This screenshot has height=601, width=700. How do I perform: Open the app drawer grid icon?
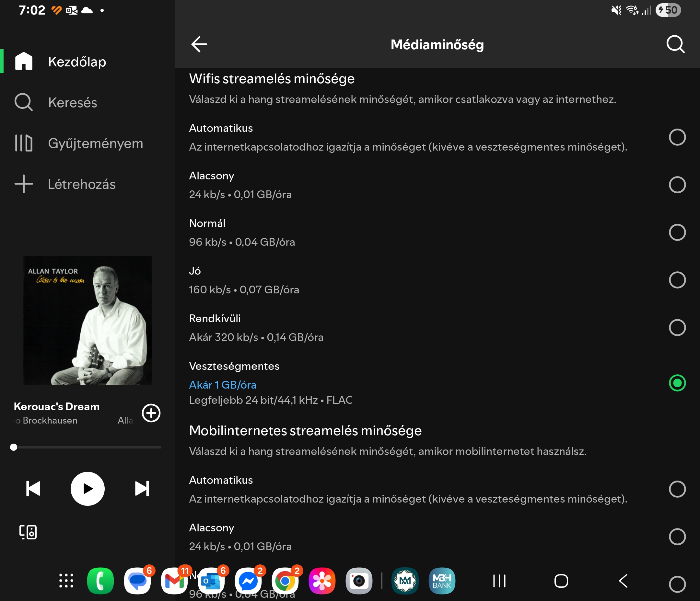66,581
